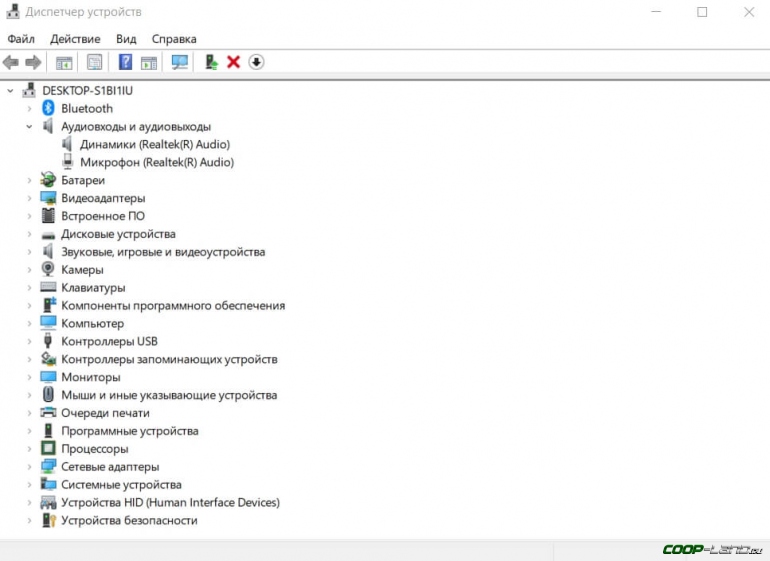
Task: Click the update driver toolbar icon
Action: 211,62
